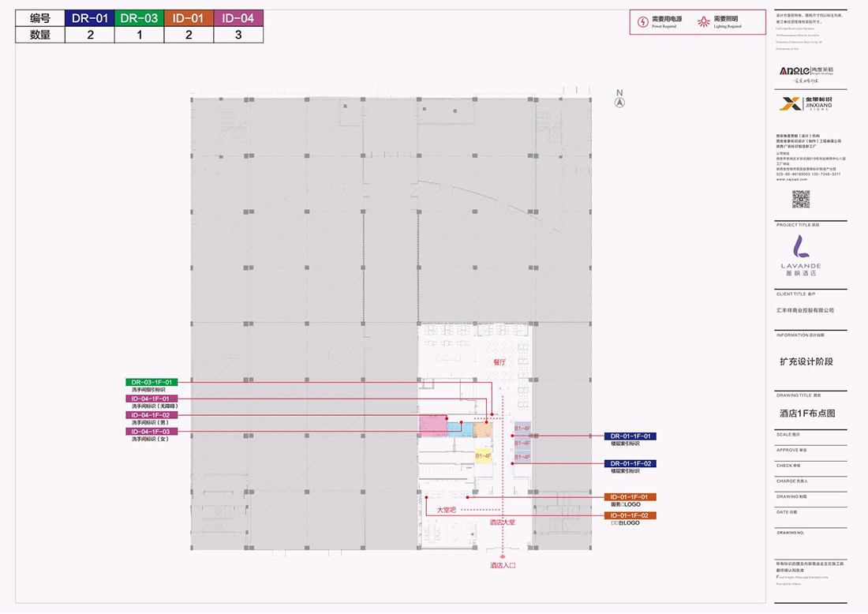
Task: Click the Lighting Required bulb icon
Action: [x=704, y=23]
